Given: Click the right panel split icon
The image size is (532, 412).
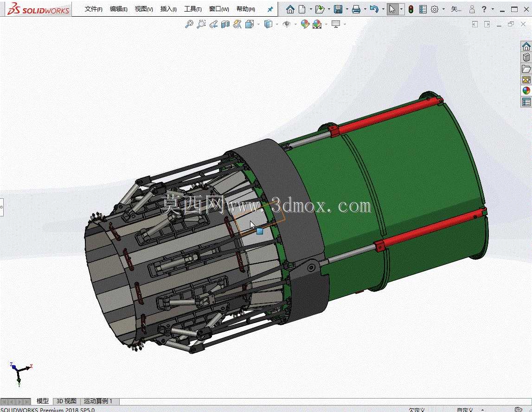Looking at the screenshot, I should click(487, 24).
